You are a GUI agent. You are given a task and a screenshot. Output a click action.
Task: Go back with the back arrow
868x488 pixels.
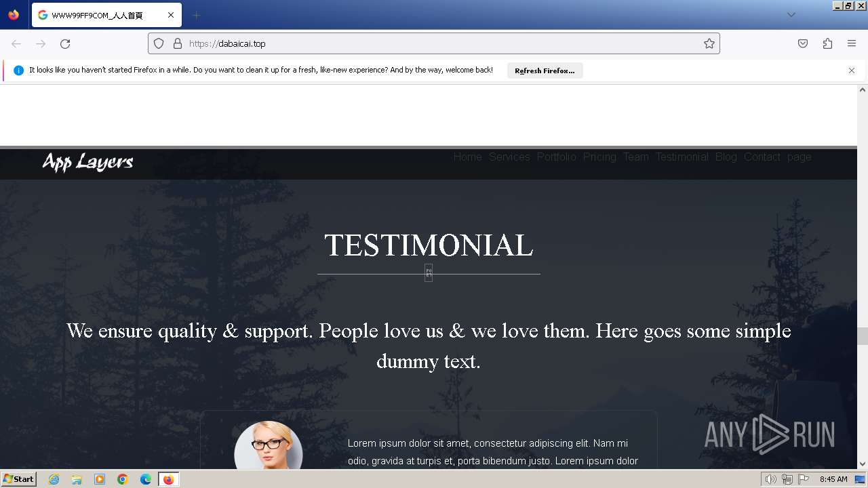pos(16,44)
